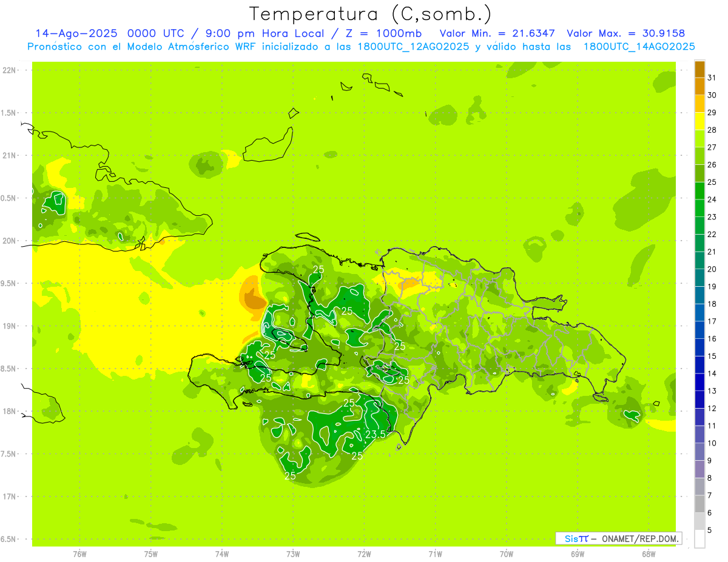728x562 pixels.
Task: Pick the colorbar swatch between 25 and 26
Action: coord(699,173)
